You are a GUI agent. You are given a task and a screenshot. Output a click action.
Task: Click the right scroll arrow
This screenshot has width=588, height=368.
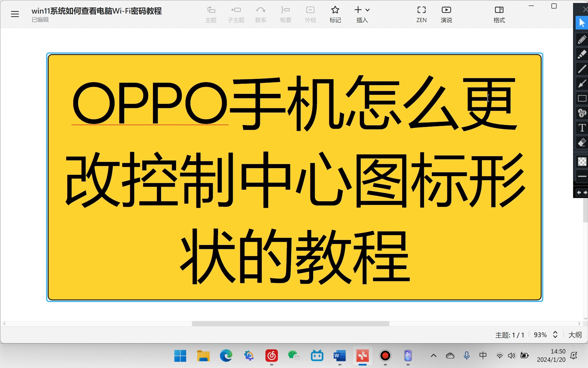(579, 324)
